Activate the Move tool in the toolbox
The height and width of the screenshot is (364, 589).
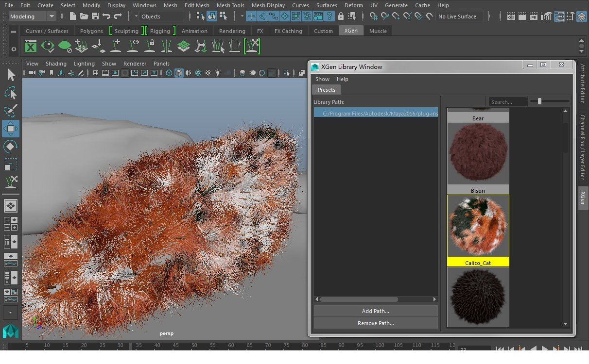tap(11, 129)
